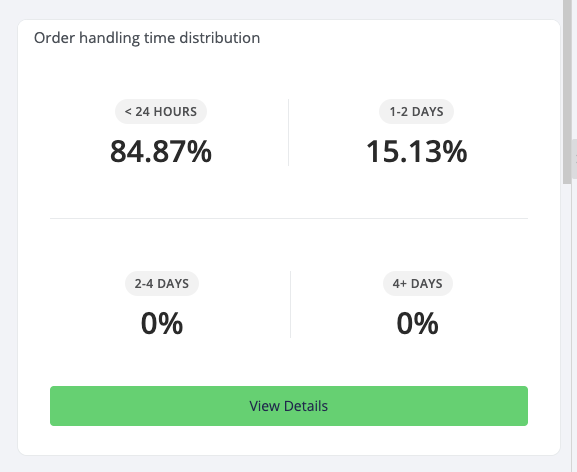Click the divider between 2-4 DAYS and 4+ DAYS
Viewport: 577px width, 472px height.
290,304
